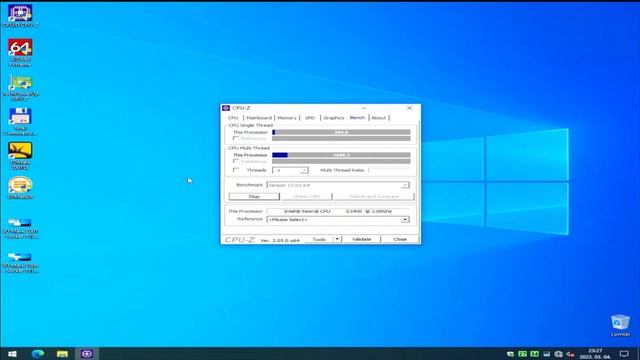Click the CPU-Z window title icon
Image resolution: width=640 pixels, height=360 pixels.
226,108
